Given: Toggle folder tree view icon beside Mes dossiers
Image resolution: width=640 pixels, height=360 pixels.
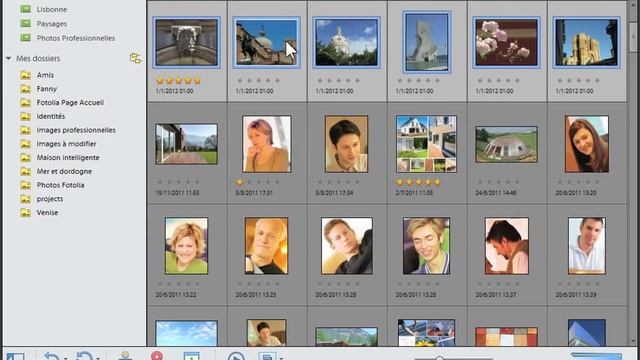Looking at the screenshot, I should click(136, 58).
